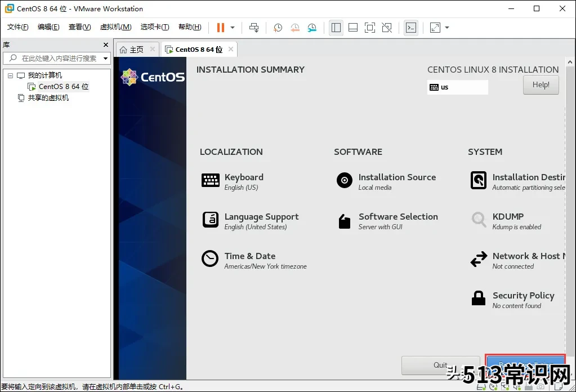Open Security Policy via lock icon
The width and height of the screenshot is (576, 392).
pyautogui.click(x=478, y=298)
